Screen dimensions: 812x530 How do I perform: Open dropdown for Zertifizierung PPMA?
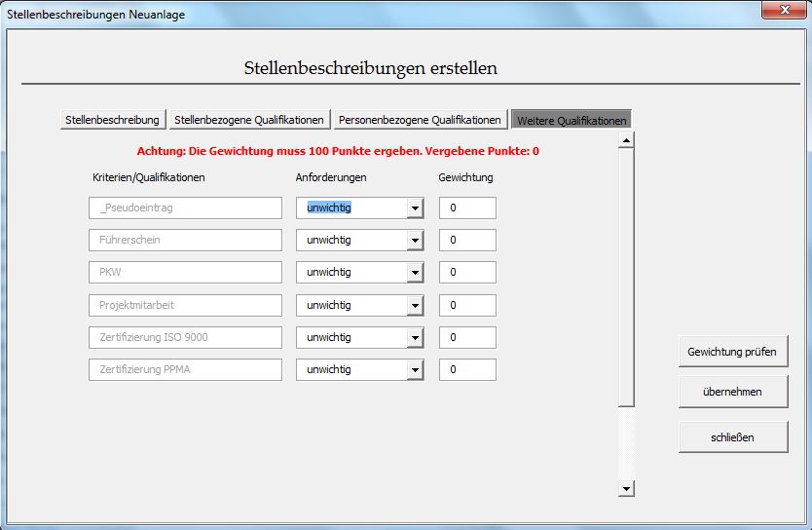(x=416, y=370)
